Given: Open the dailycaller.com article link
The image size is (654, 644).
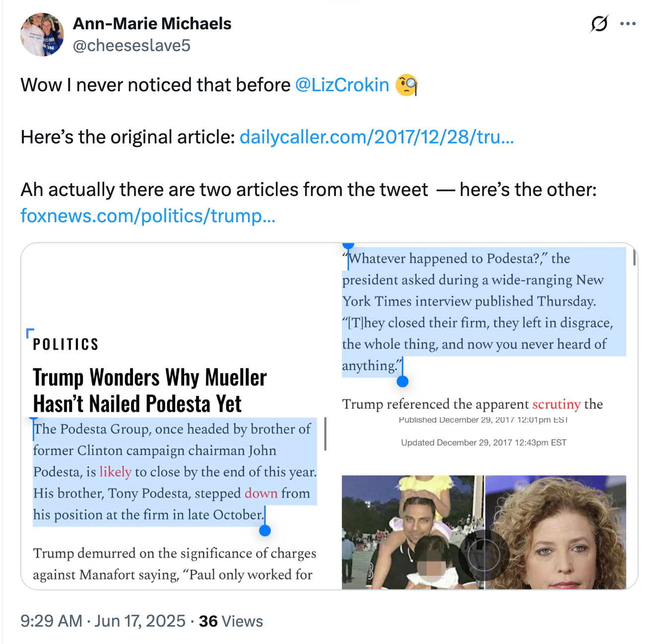Looking at the screenshot, I should point(376,137).
